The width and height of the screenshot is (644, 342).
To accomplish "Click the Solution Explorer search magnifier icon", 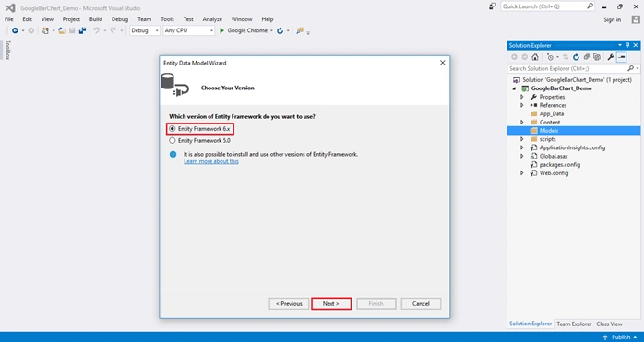I will point(630,68).
